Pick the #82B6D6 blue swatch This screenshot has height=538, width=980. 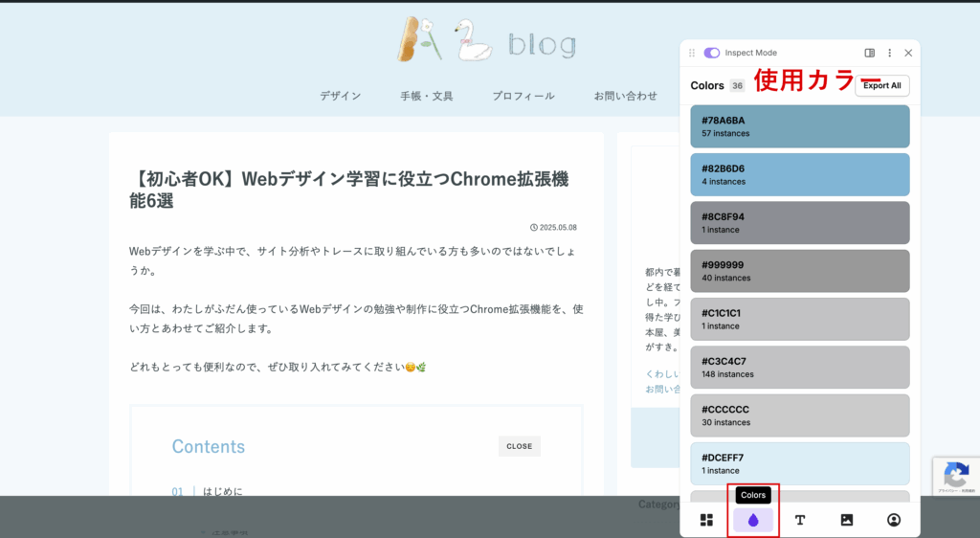(800, 174)
